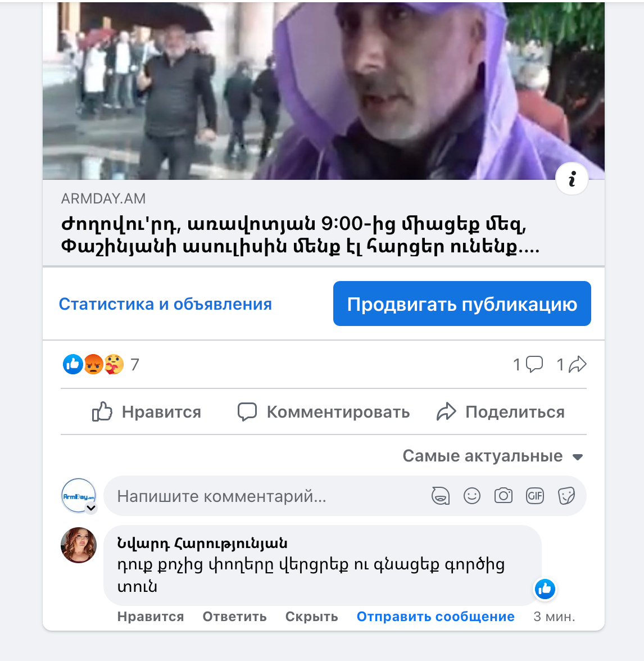Viewport: 644px width, 661px height.
Task: Click the shares count arrow icon
Action: point(578,364)
